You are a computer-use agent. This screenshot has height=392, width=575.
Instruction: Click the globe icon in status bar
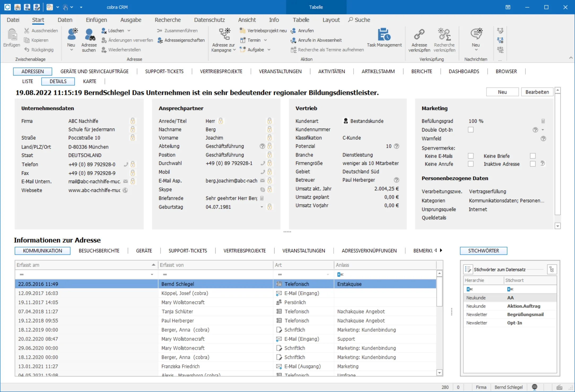pos(535,387)
